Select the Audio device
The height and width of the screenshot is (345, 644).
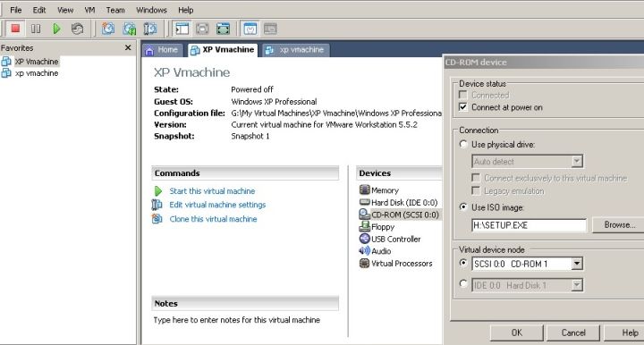[x=375, y=250]
